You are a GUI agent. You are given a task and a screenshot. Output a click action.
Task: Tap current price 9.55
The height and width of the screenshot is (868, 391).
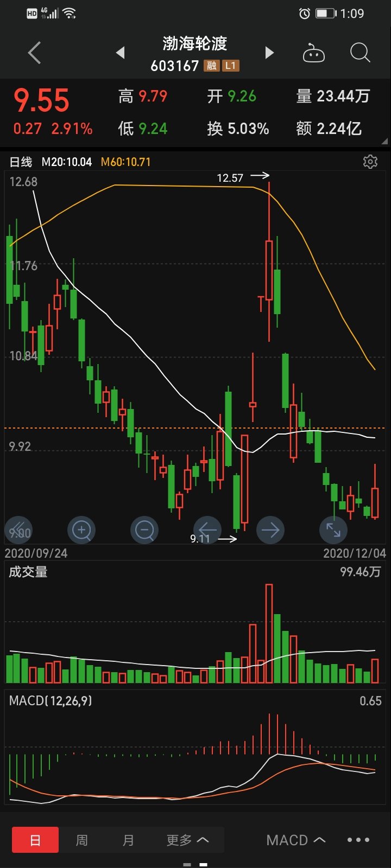point(42,100)
